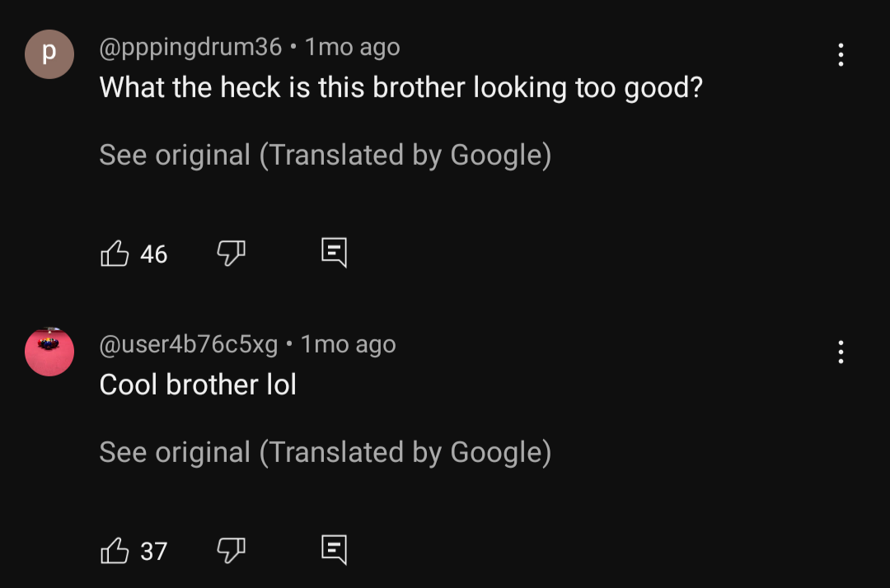Screen dimensions: 890x588
Task: Like the comment by @pppingdrum36
Action: [115, 254]
